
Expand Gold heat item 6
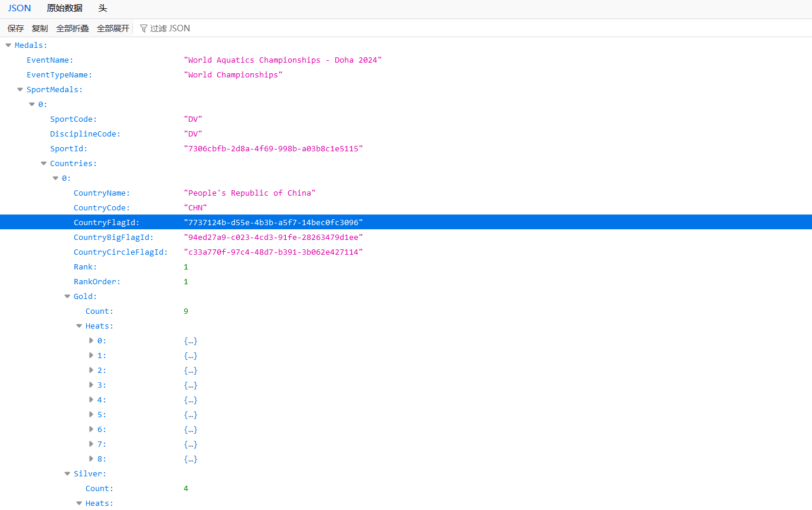91,429
